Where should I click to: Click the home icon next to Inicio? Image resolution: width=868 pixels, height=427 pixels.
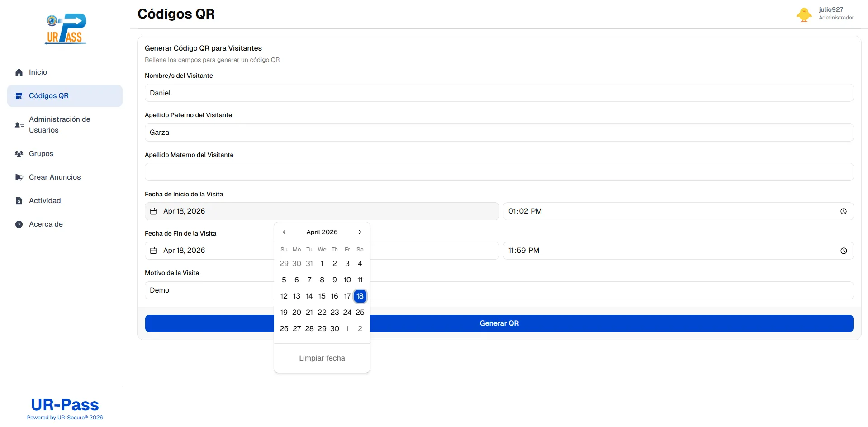point(19,72)
